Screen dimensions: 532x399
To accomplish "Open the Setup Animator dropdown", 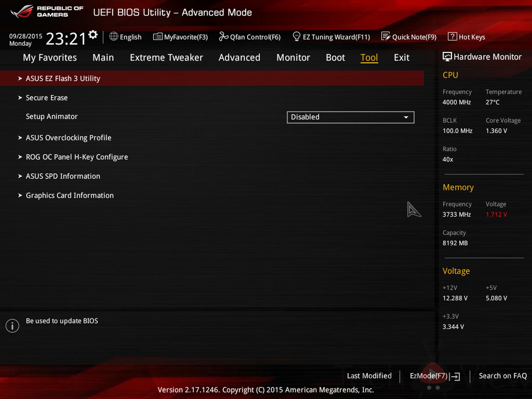I will tap(350, 117).
